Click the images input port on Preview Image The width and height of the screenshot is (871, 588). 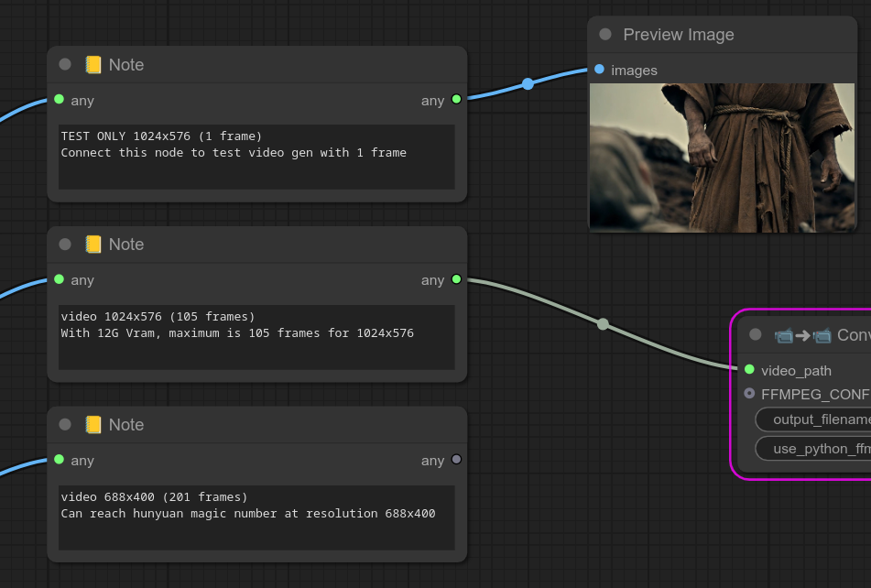click(599, 70)
